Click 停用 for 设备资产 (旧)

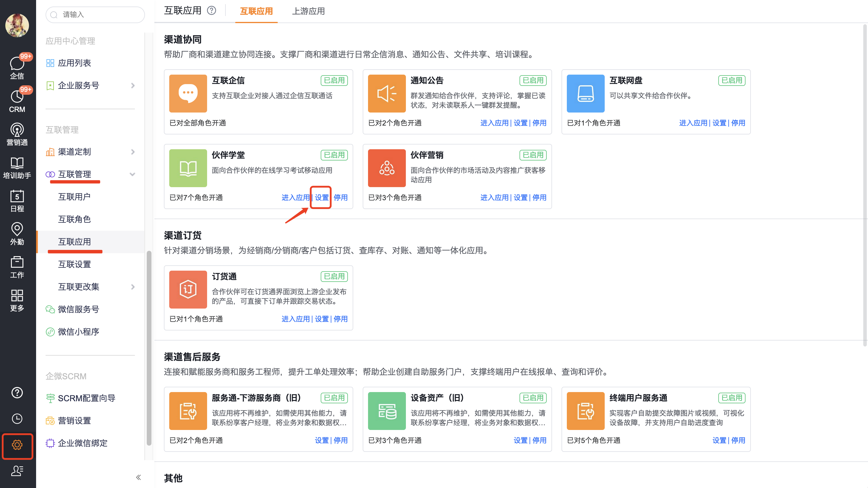click(x=539, y=440)
